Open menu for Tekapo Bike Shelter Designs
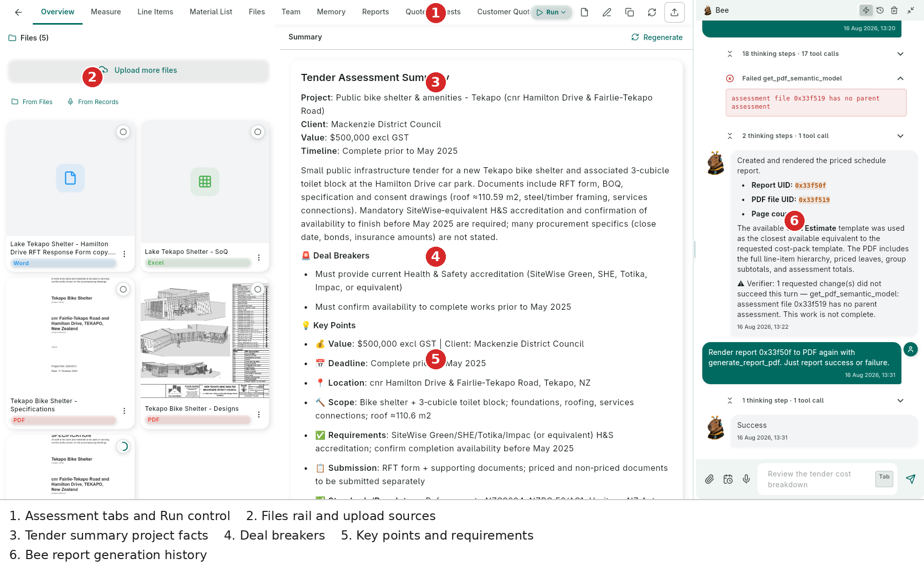This screenshot has height=576, width=924. coord(259,414)
